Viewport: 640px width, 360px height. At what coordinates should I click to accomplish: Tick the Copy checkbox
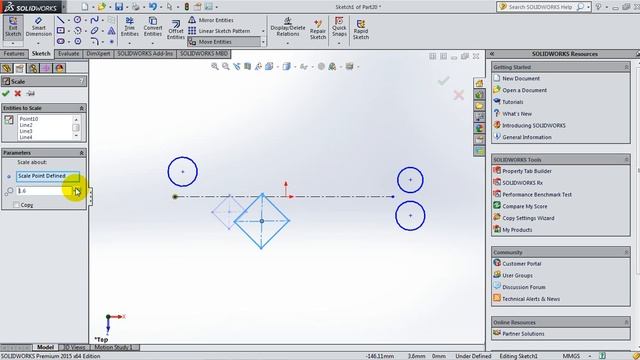coord(16,205)
